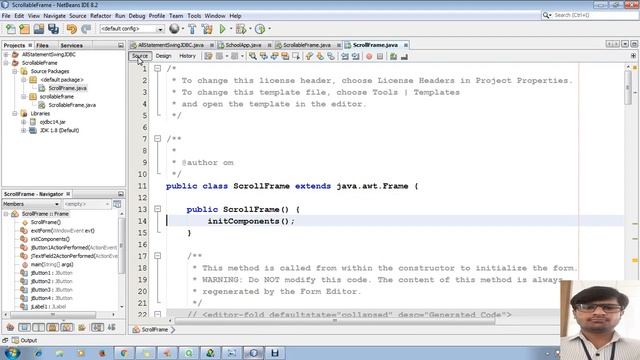Stop macro recording with square icon
The image size is (640, 360).
pyautogui.click(x=380, y=56)
